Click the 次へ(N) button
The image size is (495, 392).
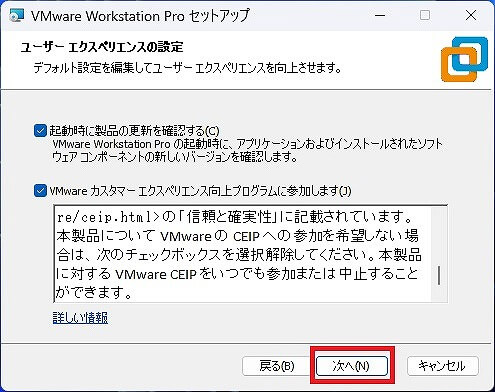pyautogui.click(x=352, y=366)
